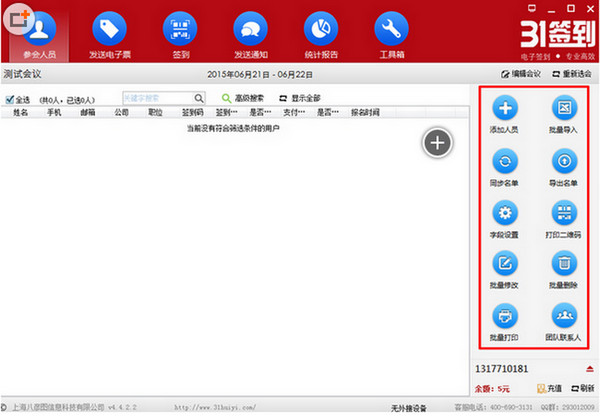
Task: Open the http://www.31huiyi.com/ link
Action: point(215,408)
